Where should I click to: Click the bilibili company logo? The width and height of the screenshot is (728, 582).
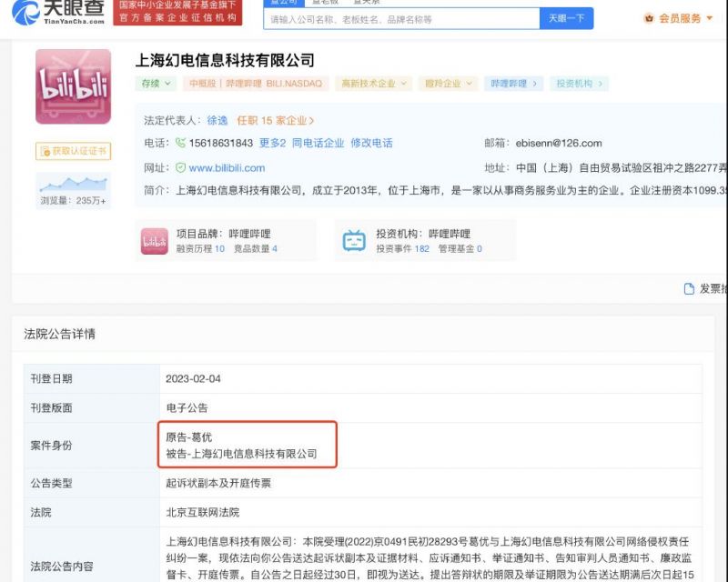click(x=73, y=86)
